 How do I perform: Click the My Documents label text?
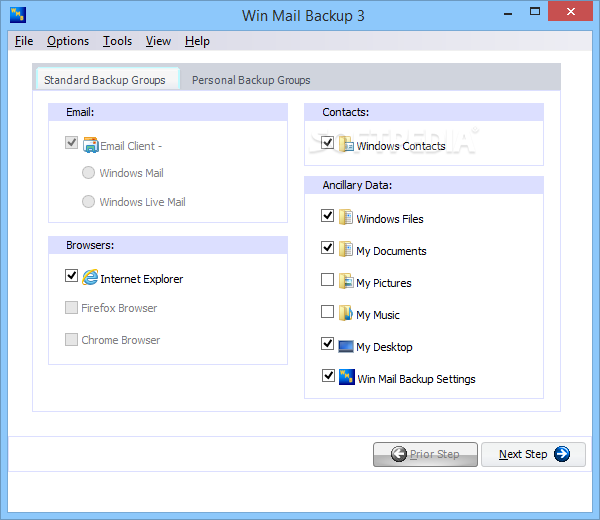[x=391, y=251]
